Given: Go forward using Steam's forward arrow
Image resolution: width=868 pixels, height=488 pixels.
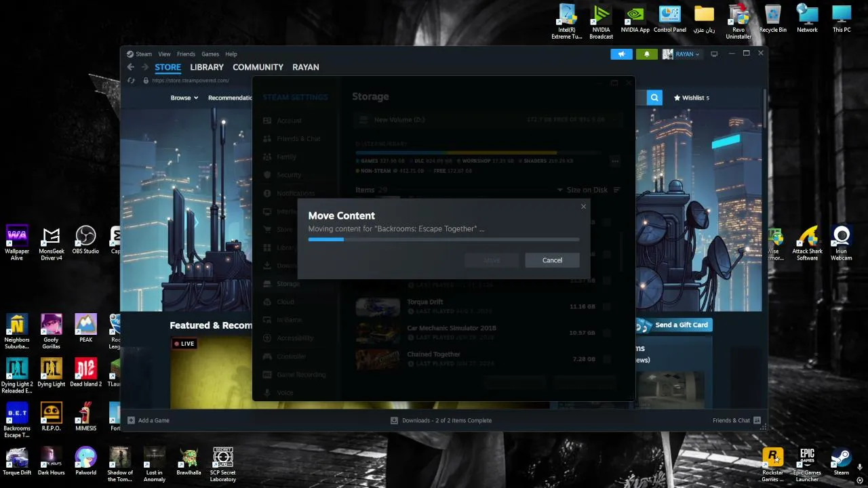Looking at the screenshot, I should tap(144, 67).
